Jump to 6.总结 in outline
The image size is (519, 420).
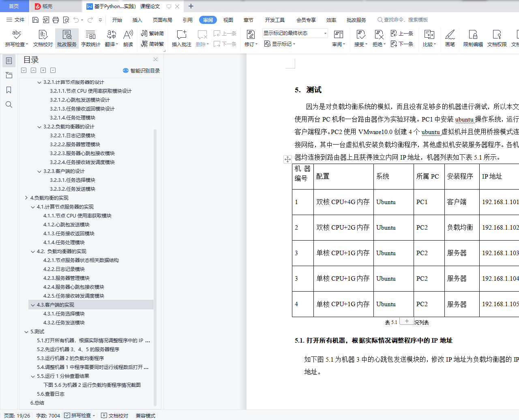click(37, 403)
